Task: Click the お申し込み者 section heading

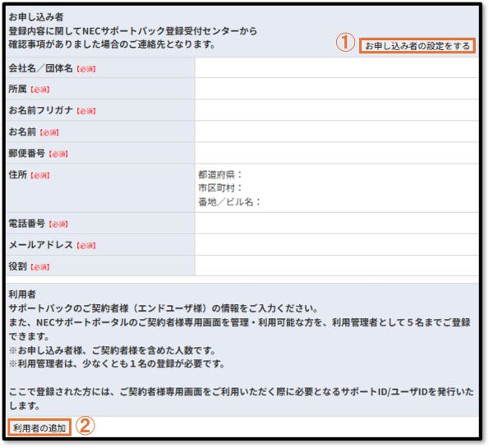Action: [x=36, y=17]
